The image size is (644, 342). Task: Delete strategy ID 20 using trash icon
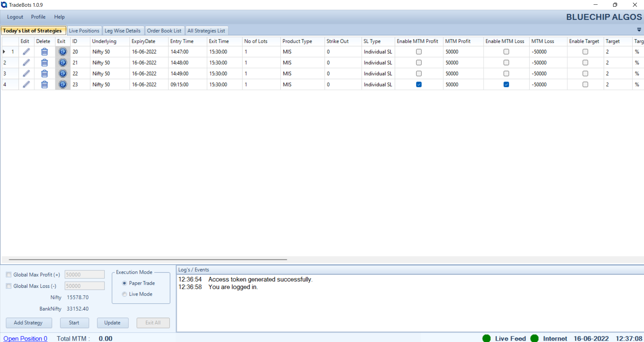coord(44,52)
